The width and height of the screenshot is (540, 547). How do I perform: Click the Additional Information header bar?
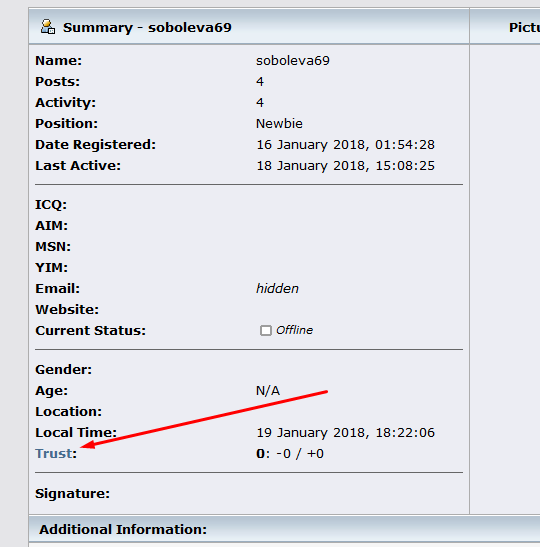[284, 529]
